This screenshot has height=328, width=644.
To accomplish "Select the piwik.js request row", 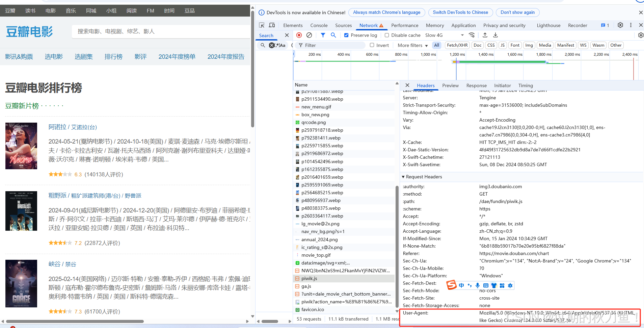I will tap(344, 278).
